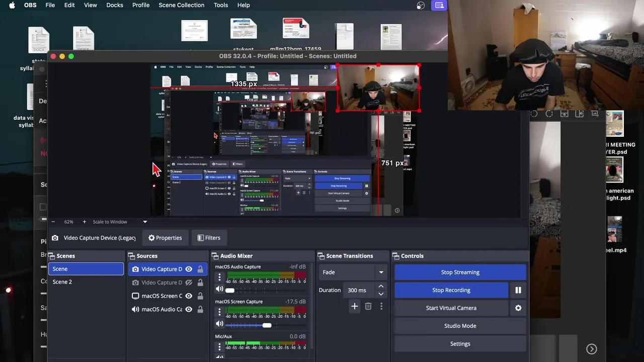Click Start Virtual Camera button

tap(451, 308)
